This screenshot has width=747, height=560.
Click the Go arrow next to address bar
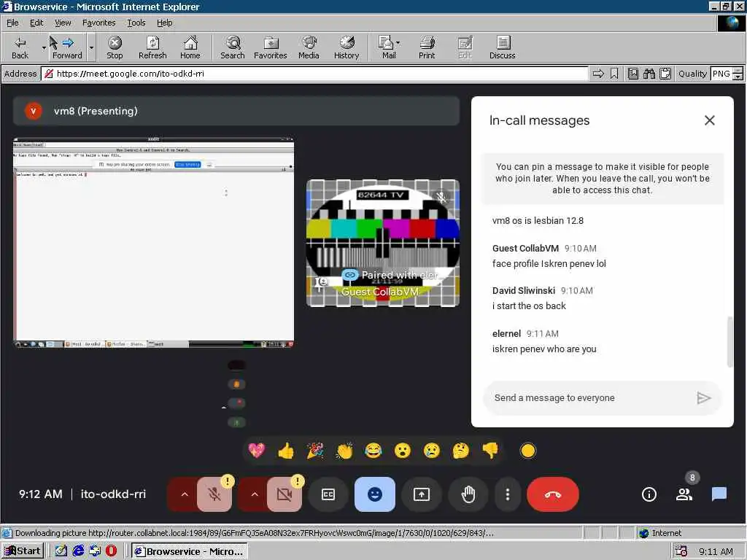(x=598, y=74)
